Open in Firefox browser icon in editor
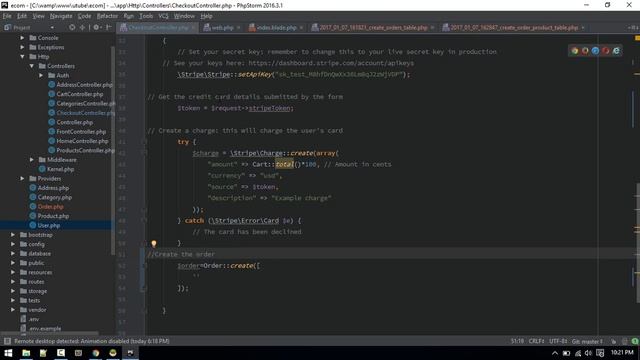Screen dimensions: 640x360 (585, 51)
